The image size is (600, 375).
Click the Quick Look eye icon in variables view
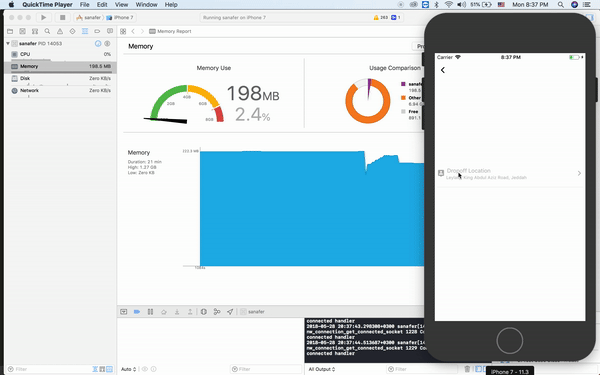click(x=145, y=369)
